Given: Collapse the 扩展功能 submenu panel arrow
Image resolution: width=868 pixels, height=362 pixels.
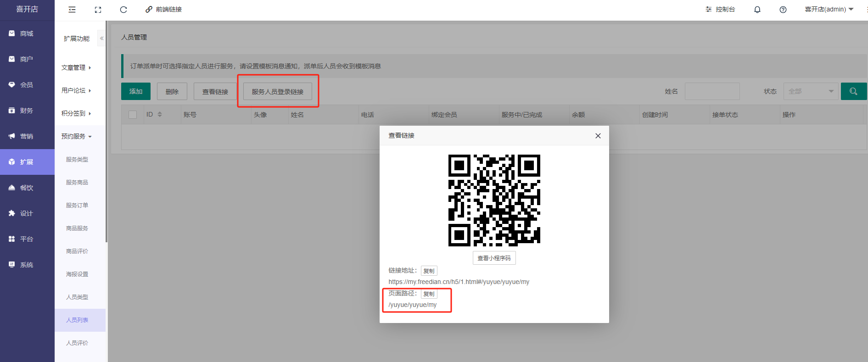Looking at the screenshot, I should [101, 39].
